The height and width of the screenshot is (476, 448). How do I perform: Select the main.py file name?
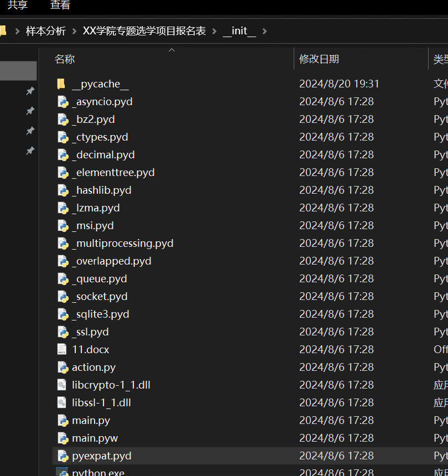91,421
